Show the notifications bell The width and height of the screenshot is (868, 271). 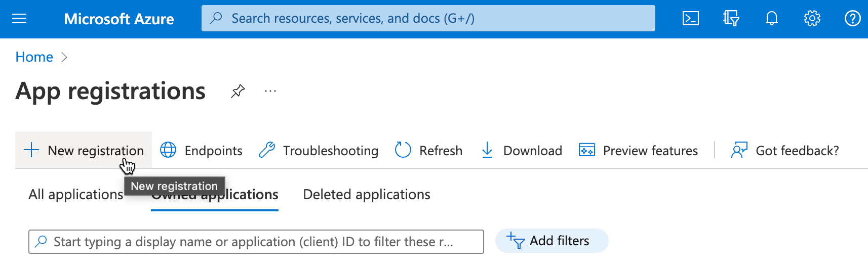(x=771, y=19)
